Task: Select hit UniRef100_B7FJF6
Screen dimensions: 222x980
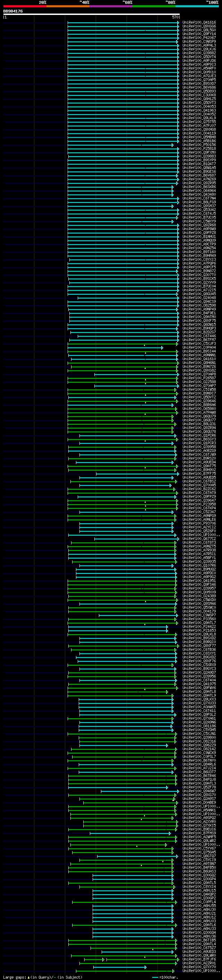Action: [199, 959]
